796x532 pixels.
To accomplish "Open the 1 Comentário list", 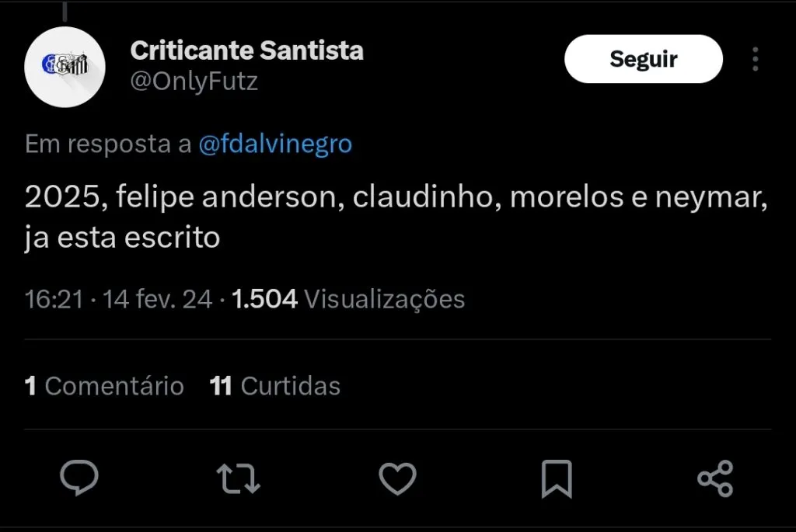I will (x=105, y=386).
